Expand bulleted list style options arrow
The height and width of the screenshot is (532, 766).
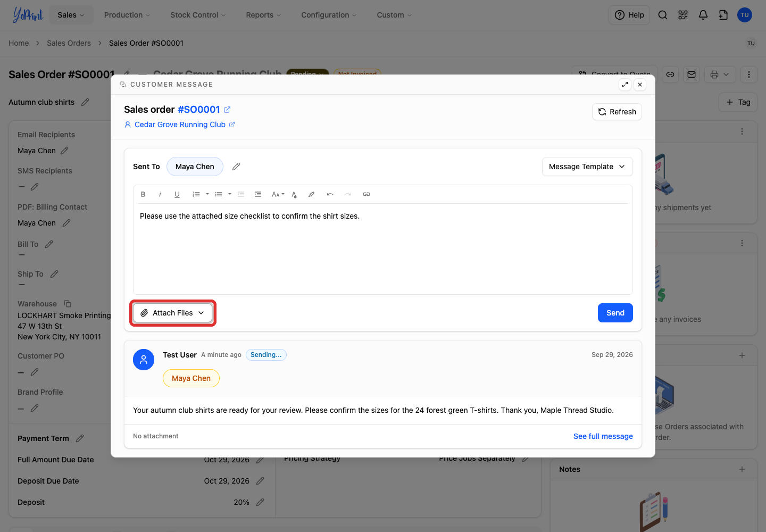click(230, 194)
